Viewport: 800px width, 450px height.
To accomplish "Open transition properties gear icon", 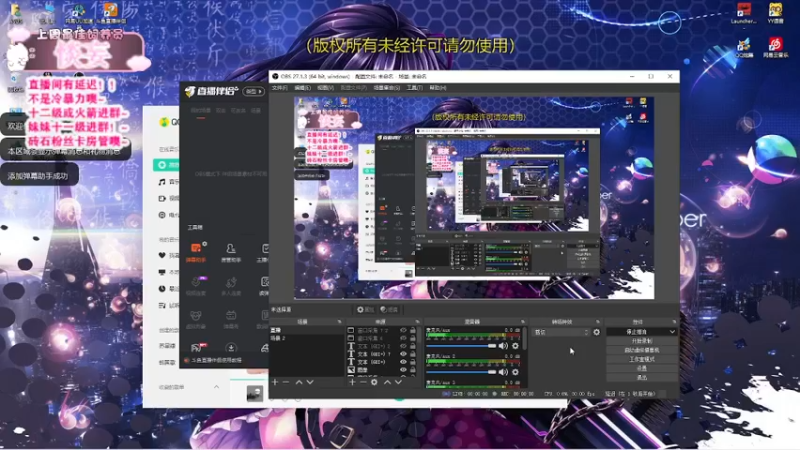I will [x=596, y=332].
